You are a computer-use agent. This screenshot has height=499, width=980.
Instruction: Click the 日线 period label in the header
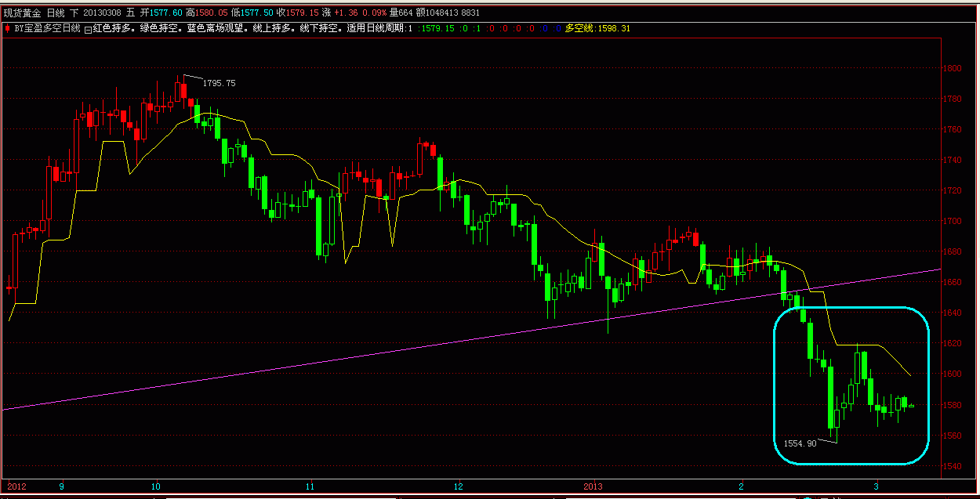[56, 13]
